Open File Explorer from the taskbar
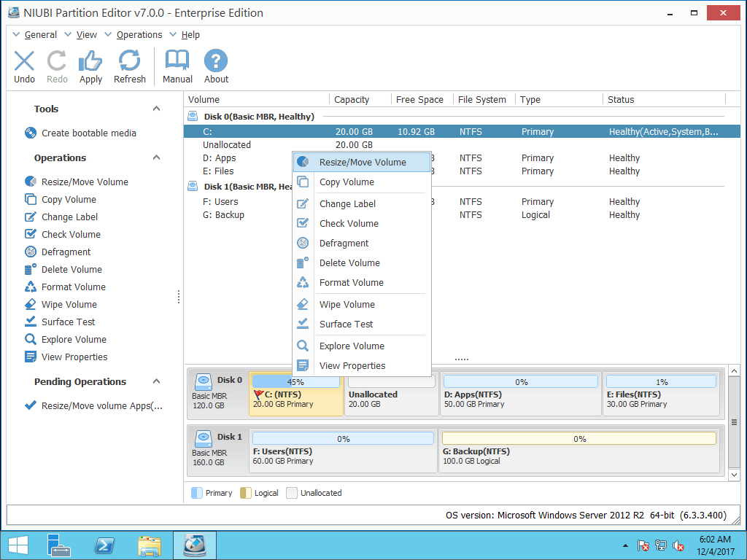 [x=149, y=545]
